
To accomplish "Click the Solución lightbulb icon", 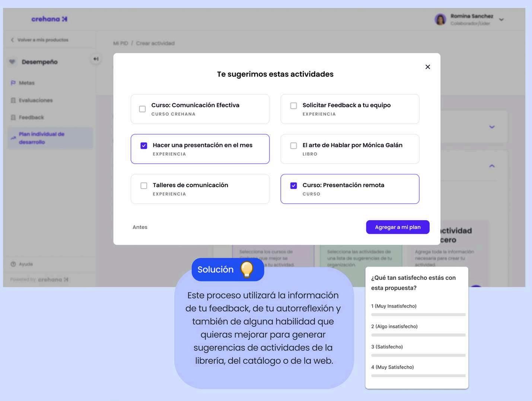I will (x=247, y=269).
